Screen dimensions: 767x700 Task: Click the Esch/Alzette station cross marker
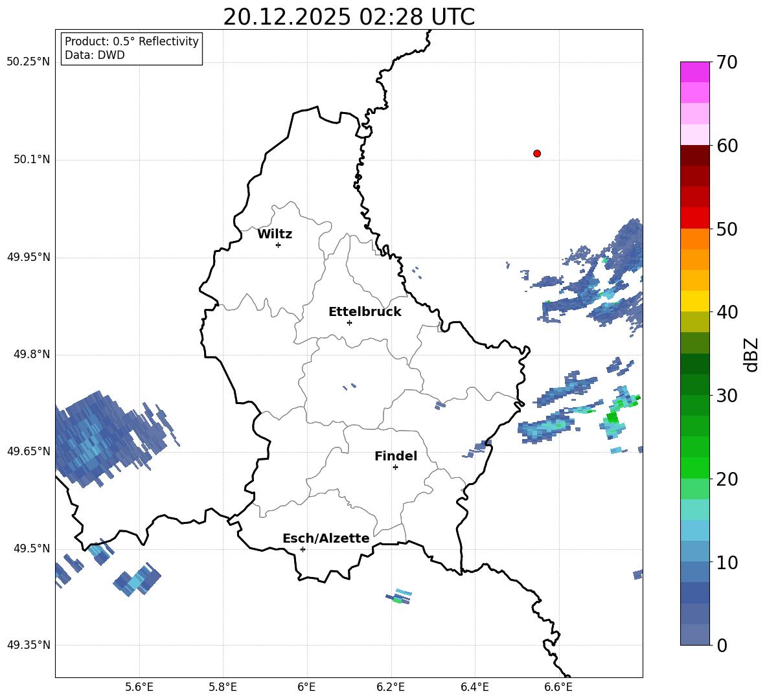303,549
